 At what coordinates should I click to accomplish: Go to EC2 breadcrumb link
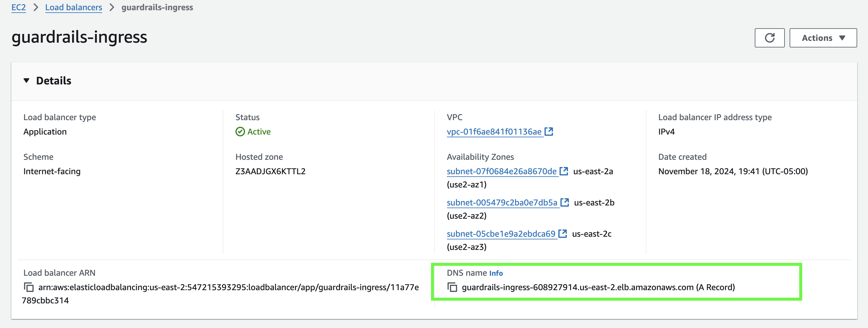coord(19,8)
